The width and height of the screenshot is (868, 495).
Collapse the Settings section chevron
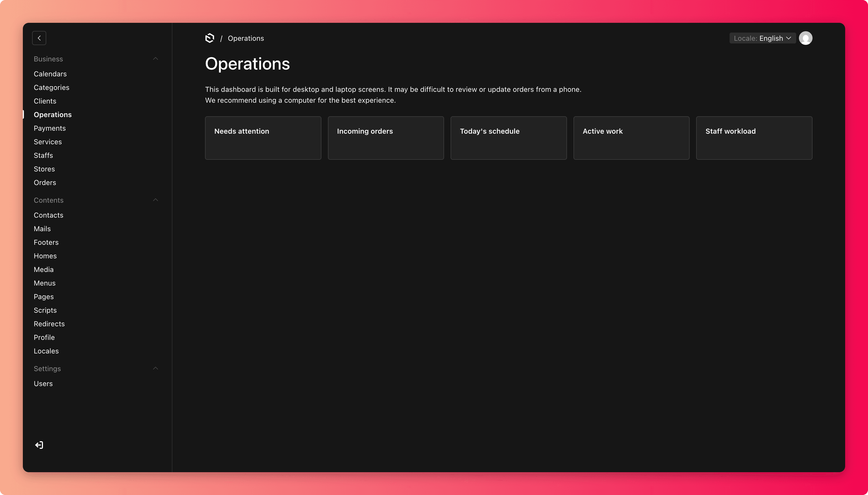point(156,368)
